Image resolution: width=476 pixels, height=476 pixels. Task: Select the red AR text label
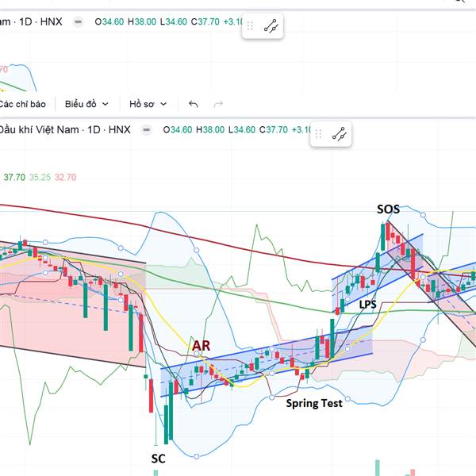coord(201,345)
